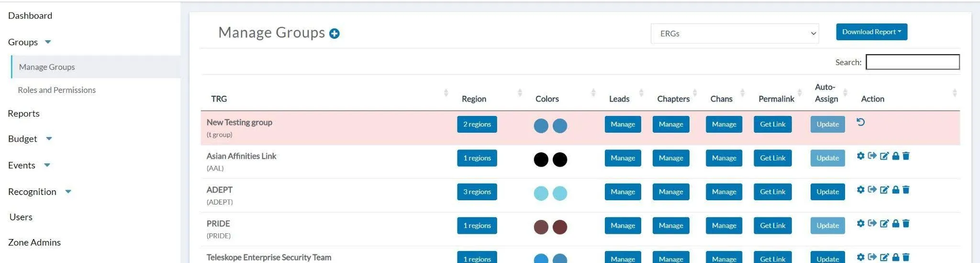Open settings gear for Teleskope Enterprise Security Team
Viewport: 980px width, 263px height.
pyautogui.click(x=860, y=257)
